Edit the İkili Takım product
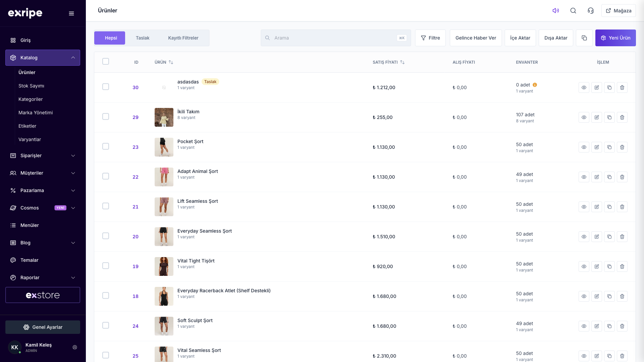This screenshot has width=644, height=362. (x=597, y=117)
